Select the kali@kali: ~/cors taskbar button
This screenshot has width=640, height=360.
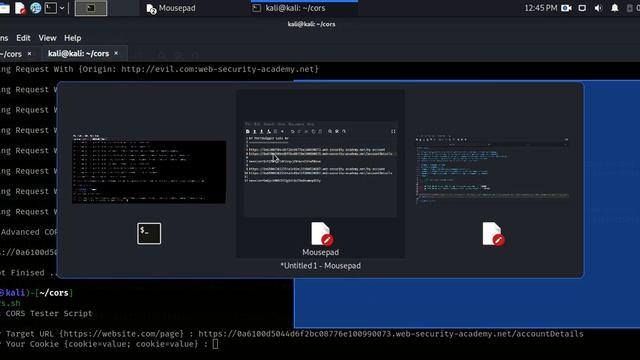pos(304,8)
